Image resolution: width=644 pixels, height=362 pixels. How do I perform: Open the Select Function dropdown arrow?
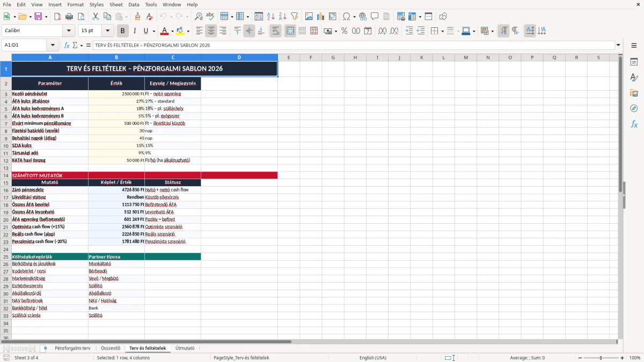pos(82,45)
